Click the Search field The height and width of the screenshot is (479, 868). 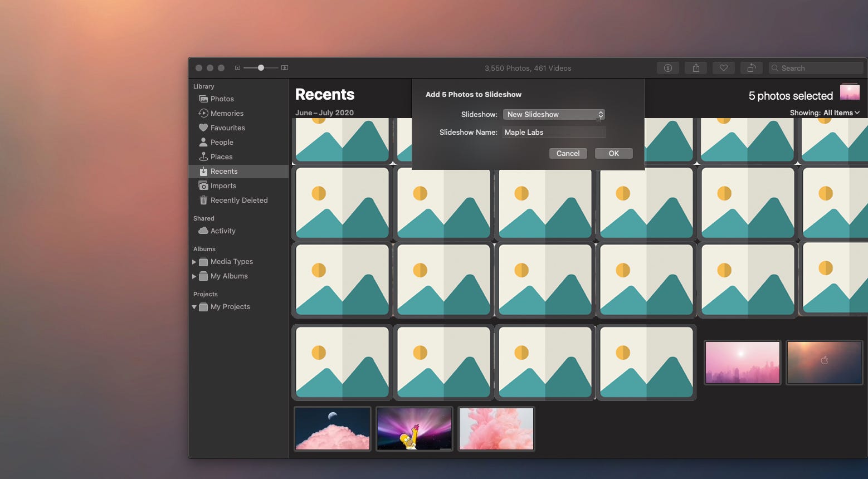816,68
